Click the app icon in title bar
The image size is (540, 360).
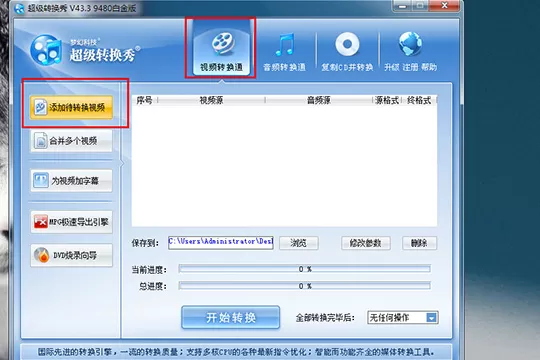point(19,8)
